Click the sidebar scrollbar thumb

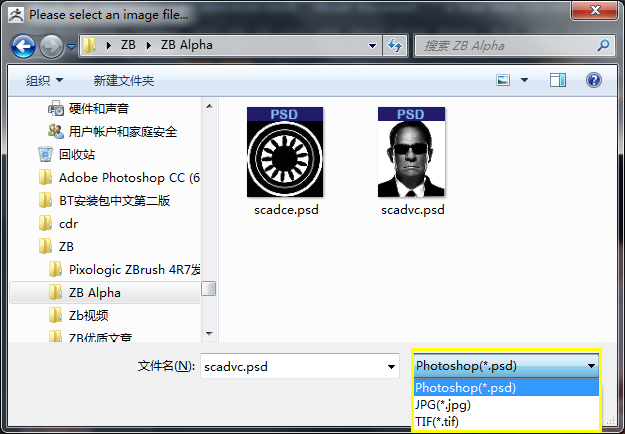(x=208, y=289)
